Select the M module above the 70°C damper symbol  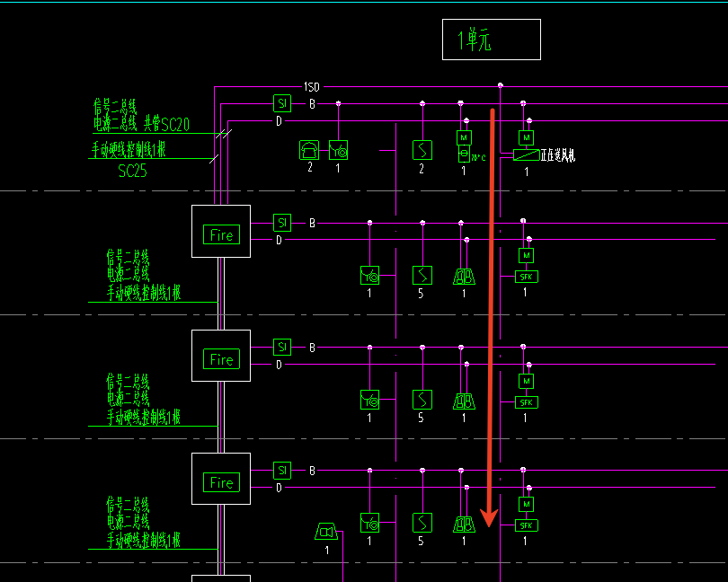pos(464,137)
